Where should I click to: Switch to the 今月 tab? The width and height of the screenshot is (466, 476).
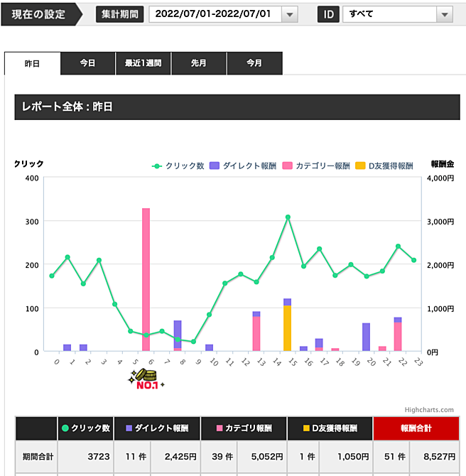[x=255, y=63]
